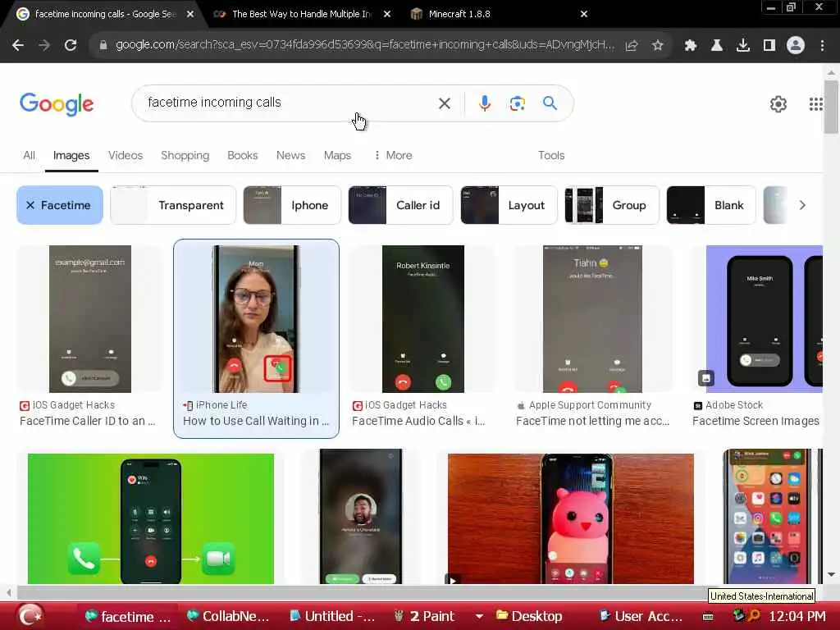Click the forward navigation arrow
Screen dimensions: 840x630
(x=44, y=45)
